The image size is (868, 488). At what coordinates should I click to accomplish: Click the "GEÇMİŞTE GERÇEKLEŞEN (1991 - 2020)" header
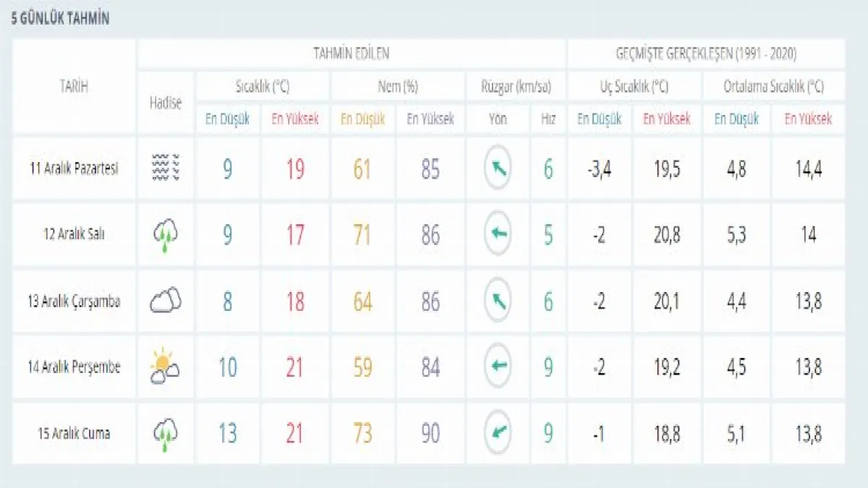click(x=706, y=54)
